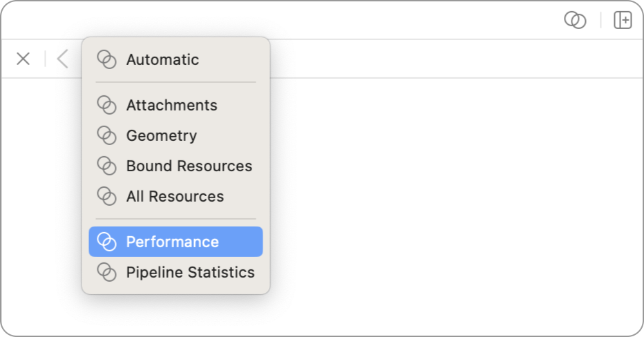This screenshot has width=644, height=337.
Task: Click the Pipeline Statistics row icon
Action: pos(106,273)
